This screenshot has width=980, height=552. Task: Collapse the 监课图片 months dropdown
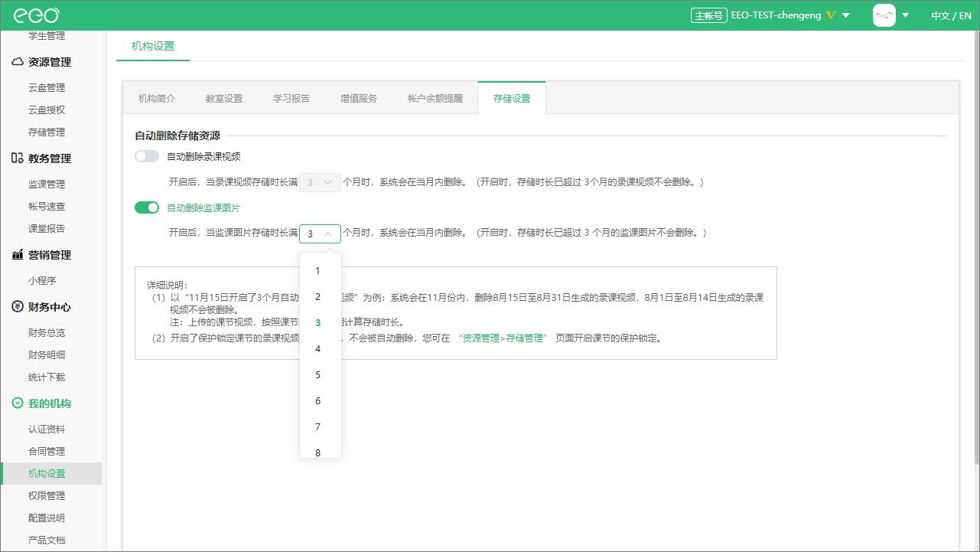(x=320, y=234)
